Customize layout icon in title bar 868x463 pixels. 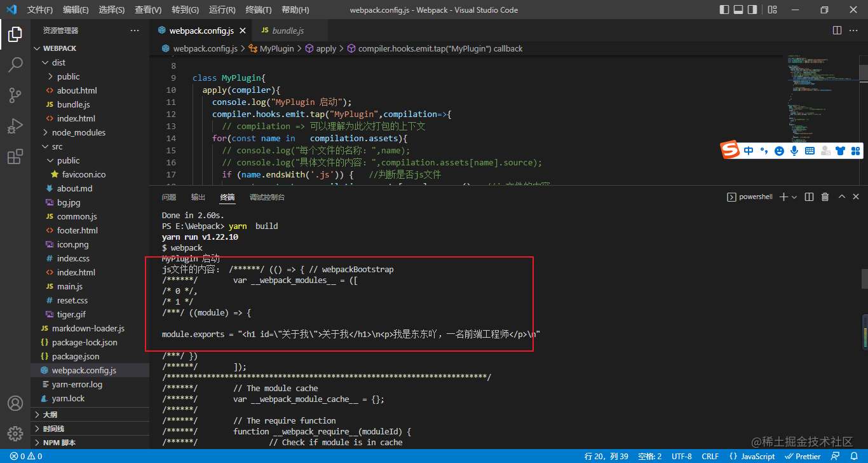click(x=772, y=10)
